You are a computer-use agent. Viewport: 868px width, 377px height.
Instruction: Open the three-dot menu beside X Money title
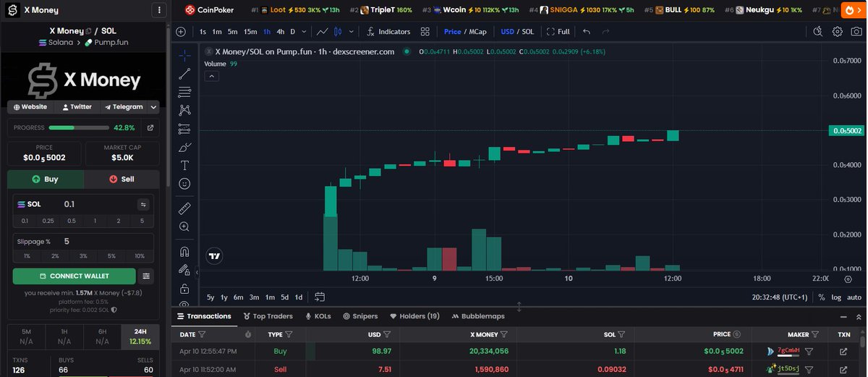[x=160, y=10]
